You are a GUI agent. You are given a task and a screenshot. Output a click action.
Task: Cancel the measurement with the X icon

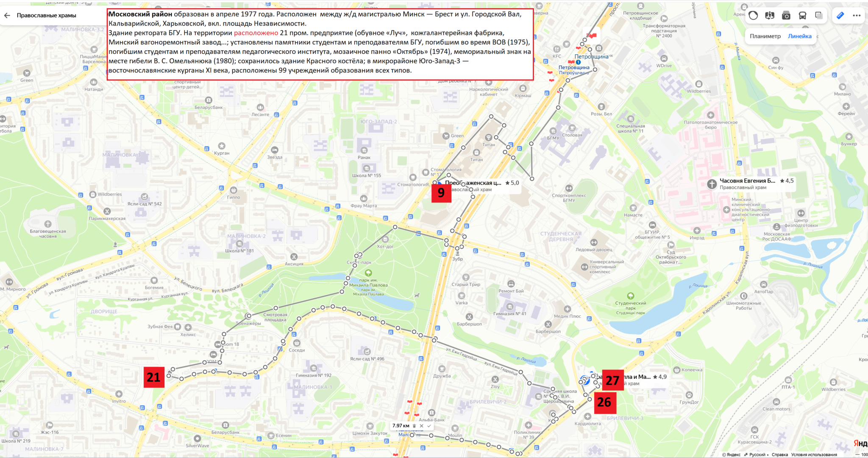coord(422,426)
